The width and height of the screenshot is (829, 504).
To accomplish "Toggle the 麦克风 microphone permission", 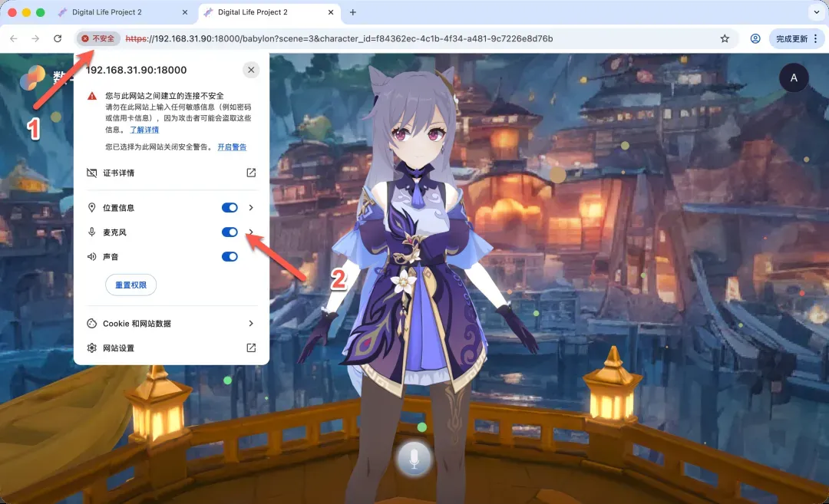I will pos(230,232).
